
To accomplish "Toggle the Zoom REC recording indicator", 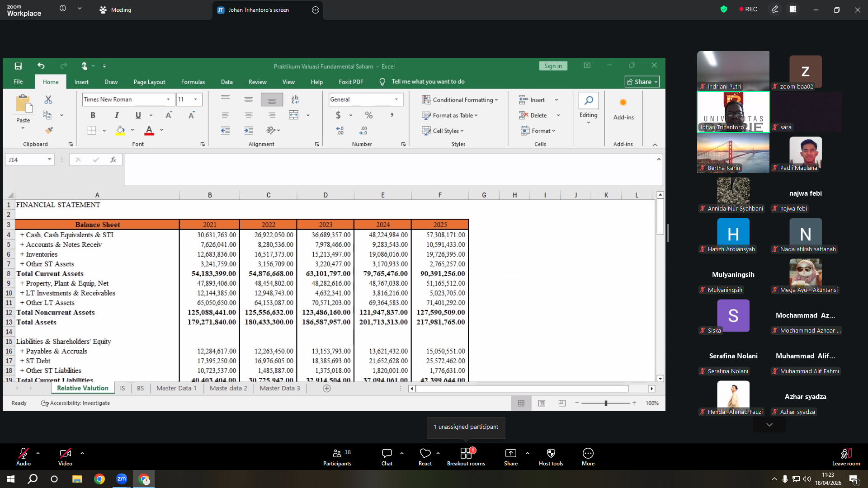I will click(748, 9).
